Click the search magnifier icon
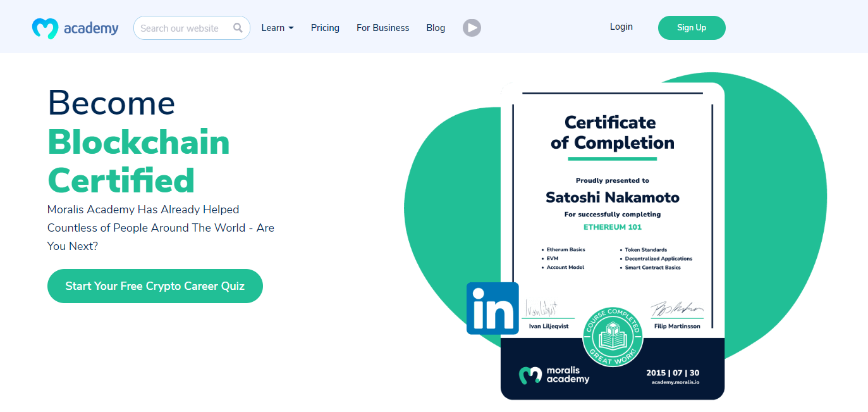 click(x=238, y=28)
